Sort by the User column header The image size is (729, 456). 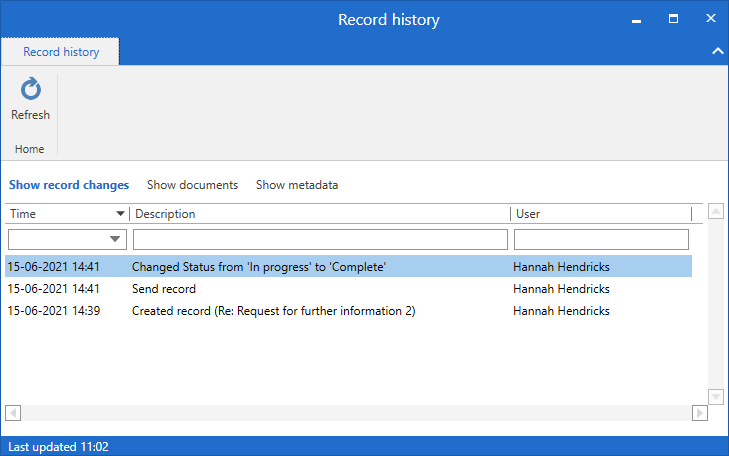[x=600, y=214]
